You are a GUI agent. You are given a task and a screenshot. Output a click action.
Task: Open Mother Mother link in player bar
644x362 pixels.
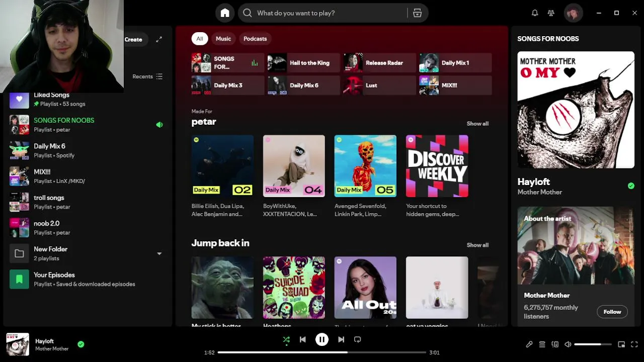coord(52,349)
